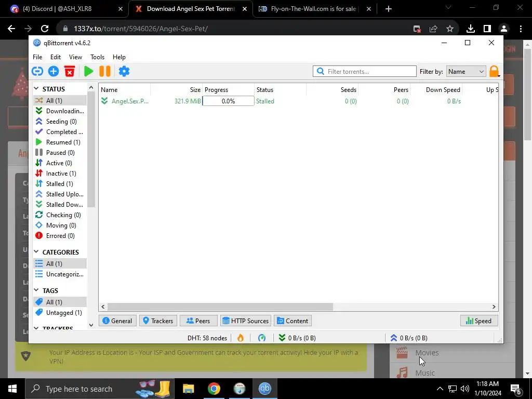The width and height of the screenshot is (532, 399).
Task: Open the View menu
Action: point(75,57)
